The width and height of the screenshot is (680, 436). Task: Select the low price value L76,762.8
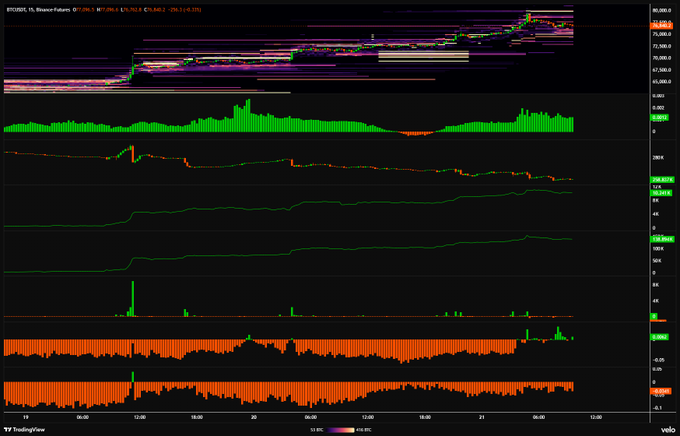point(131,10)
